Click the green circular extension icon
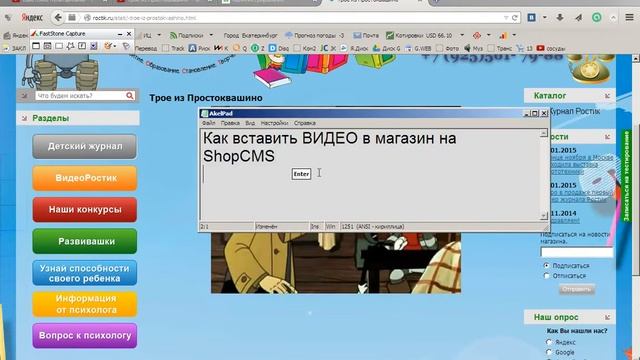640x360 pixels. coord(597,17)
